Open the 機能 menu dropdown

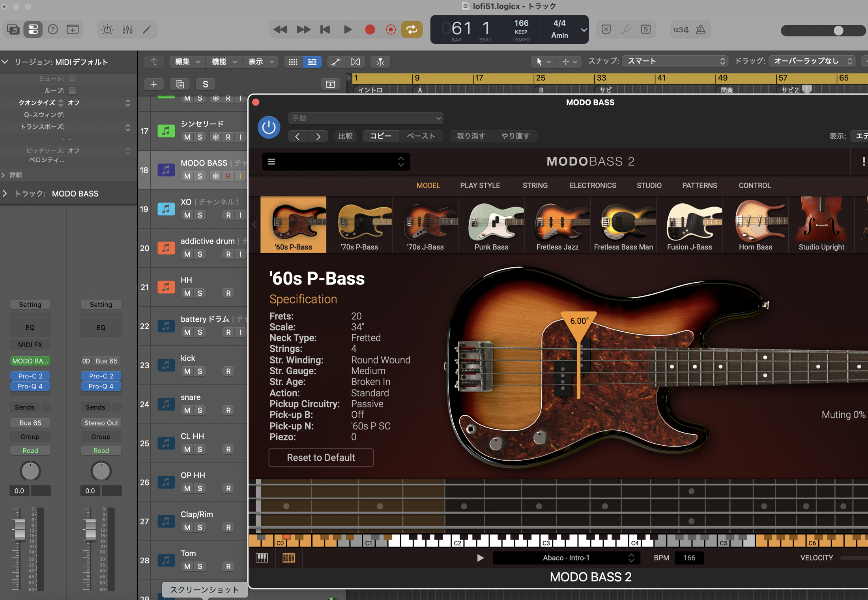[x=224, y=62]
